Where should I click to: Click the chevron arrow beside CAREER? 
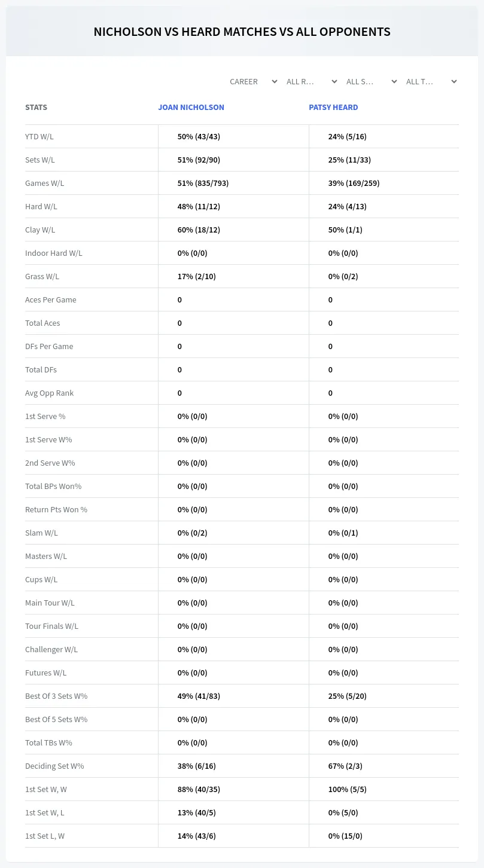point(274,81)
